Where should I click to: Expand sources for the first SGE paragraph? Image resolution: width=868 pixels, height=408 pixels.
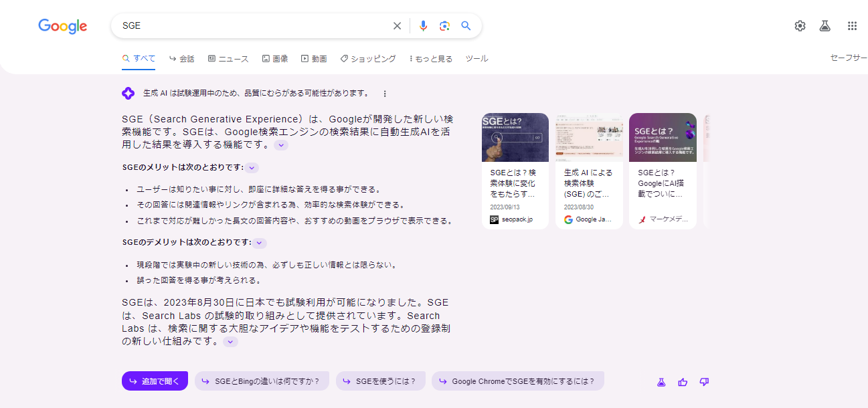[x=281, y=145]
